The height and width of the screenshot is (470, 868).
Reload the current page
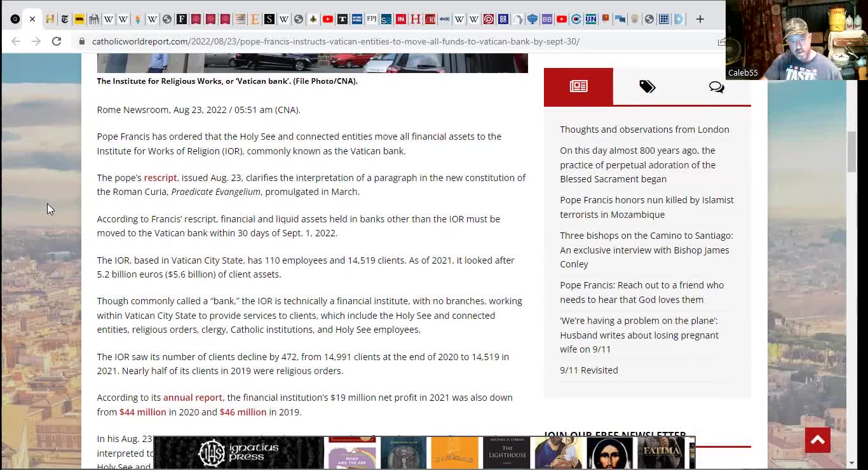click(x=57, y=41)
